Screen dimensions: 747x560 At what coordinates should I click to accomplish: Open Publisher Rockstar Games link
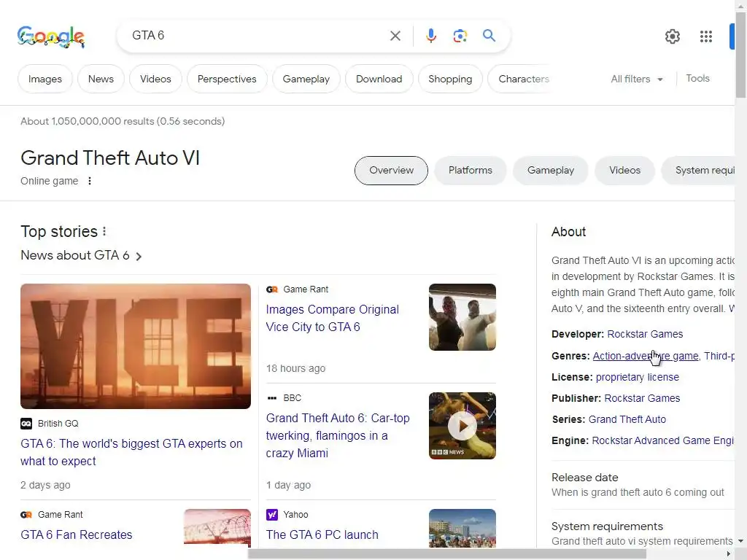[642, 399]
